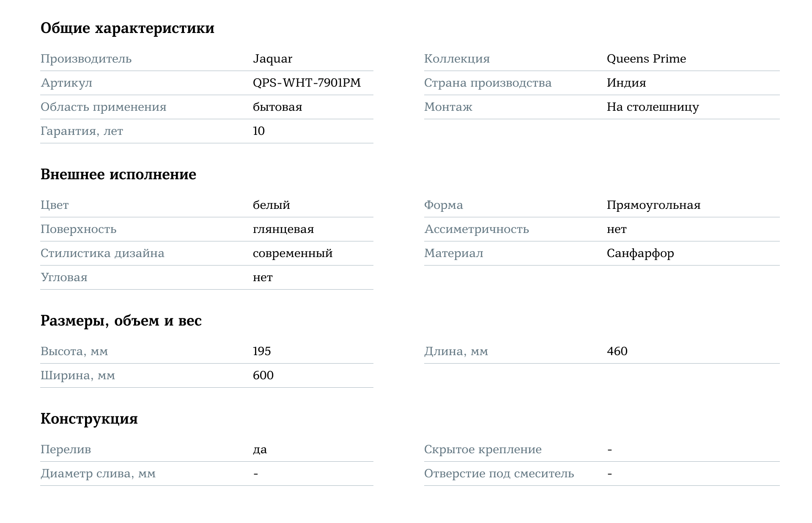Click the Jaquar manufacturer value
812x523 pixels.
coord(272,59)
